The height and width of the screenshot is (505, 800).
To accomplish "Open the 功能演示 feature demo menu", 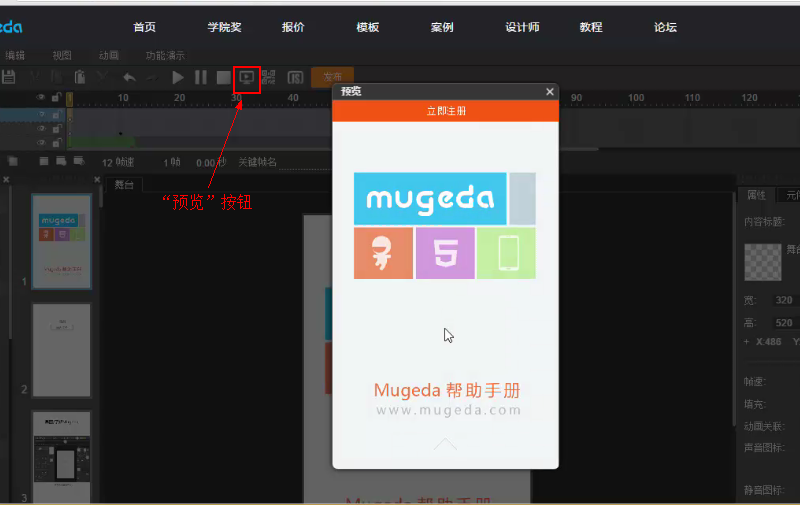I will tap(165, 55).
